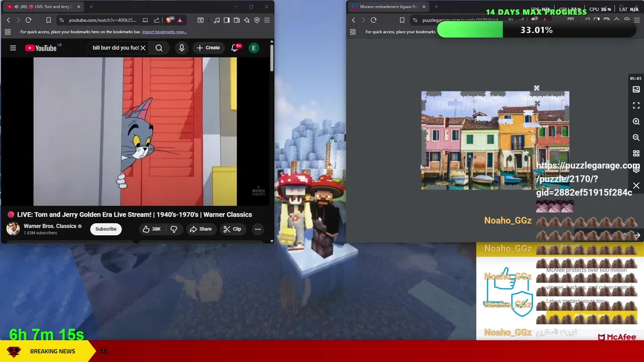Click Import bookmarks now link

[164, 32]
